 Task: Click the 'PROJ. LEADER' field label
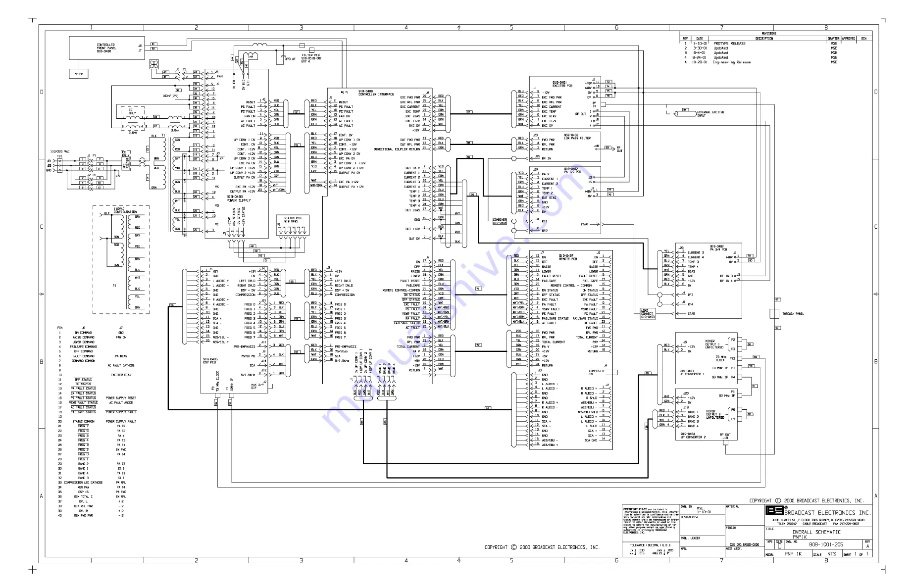tap(690, 538)
